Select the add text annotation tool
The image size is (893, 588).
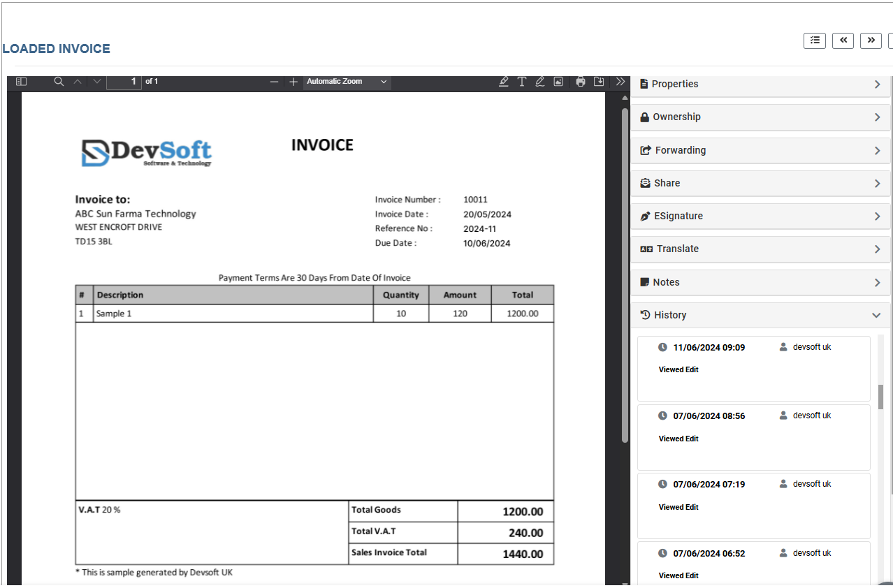(x=522, y=82)
